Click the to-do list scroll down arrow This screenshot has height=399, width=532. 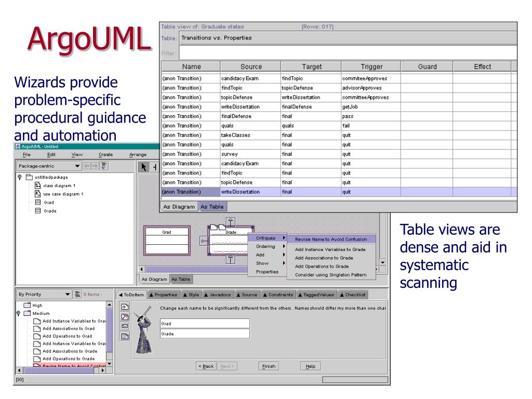tap(109, 364)
